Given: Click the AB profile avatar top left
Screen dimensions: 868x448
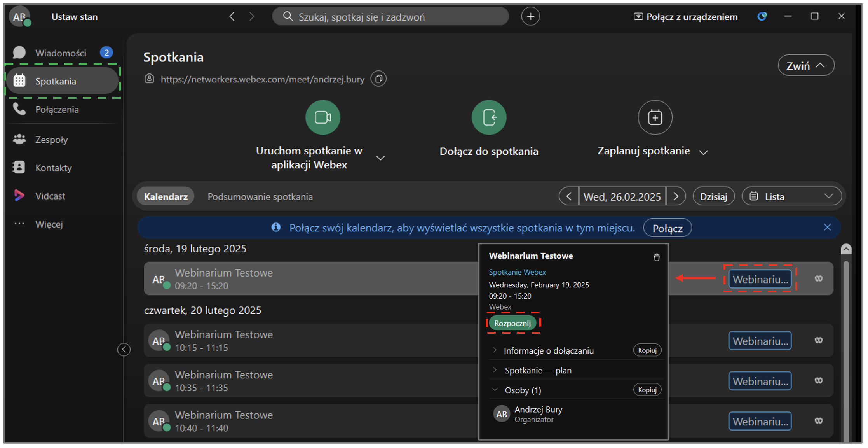Looking at the screenshot, I should tap(20, 17).
